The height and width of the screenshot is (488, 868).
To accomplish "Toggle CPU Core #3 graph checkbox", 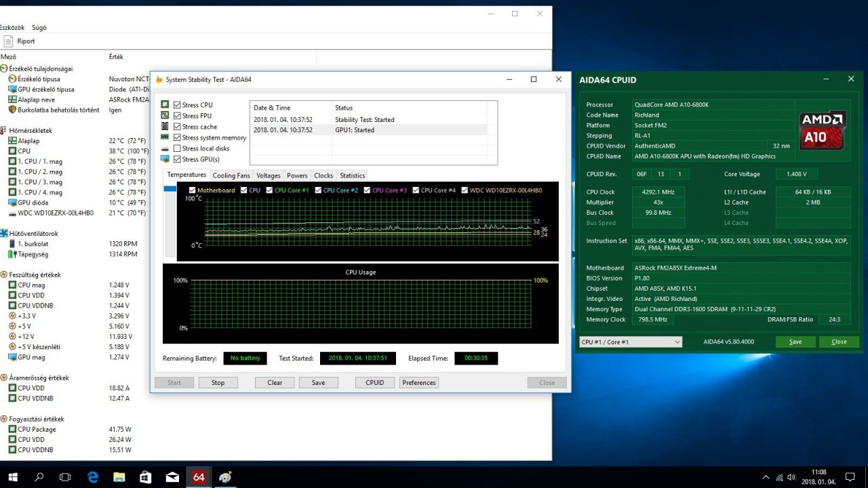I will tap(368, 190).
